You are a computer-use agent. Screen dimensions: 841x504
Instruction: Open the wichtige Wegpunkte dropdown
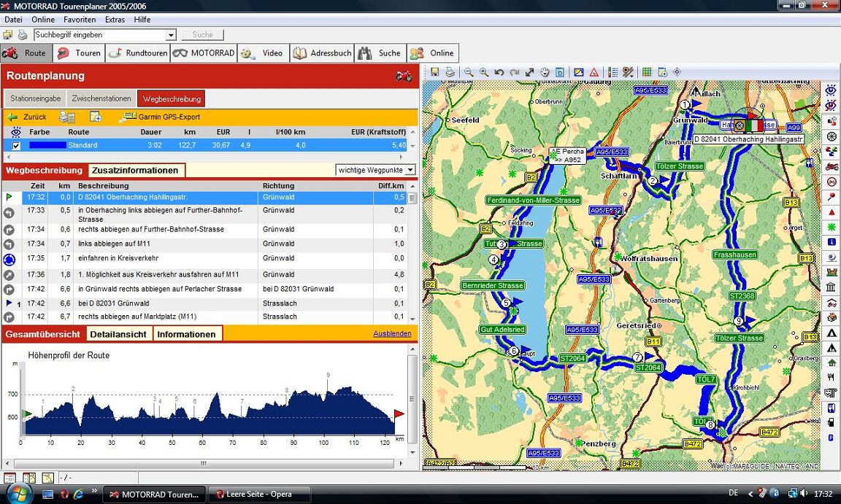[x=410, y=170]
